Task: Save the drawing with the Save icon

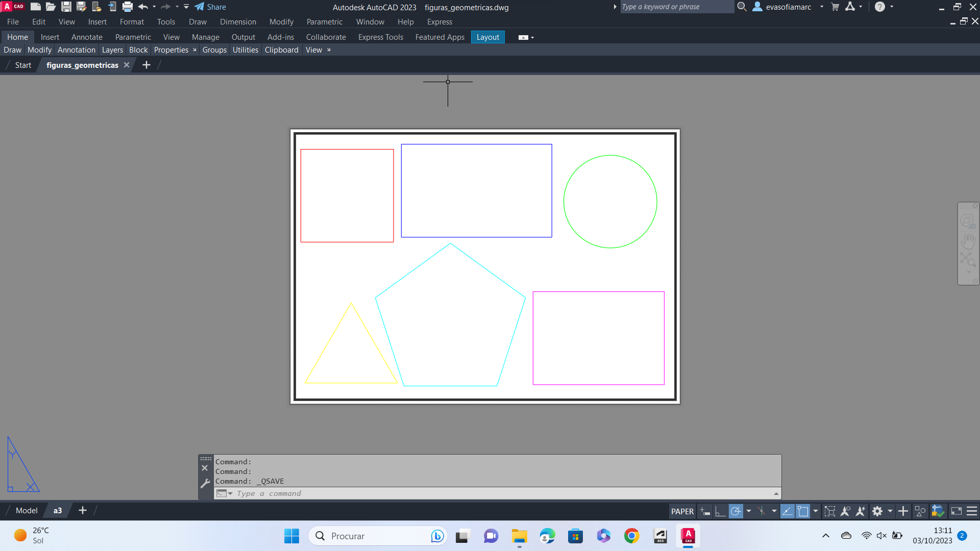Action: click(x=66, y=7)
